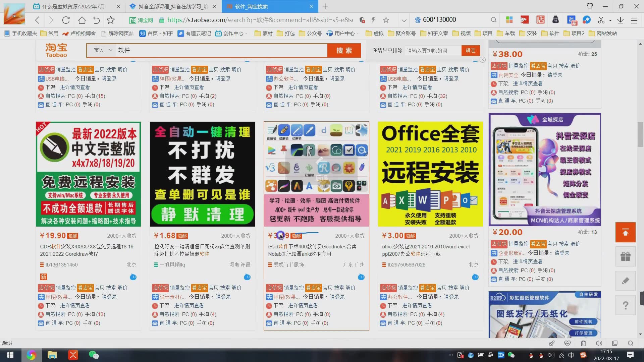Toggle the 中 input method indicator
This screenshot has height=362, width=644.
(571, 355)
